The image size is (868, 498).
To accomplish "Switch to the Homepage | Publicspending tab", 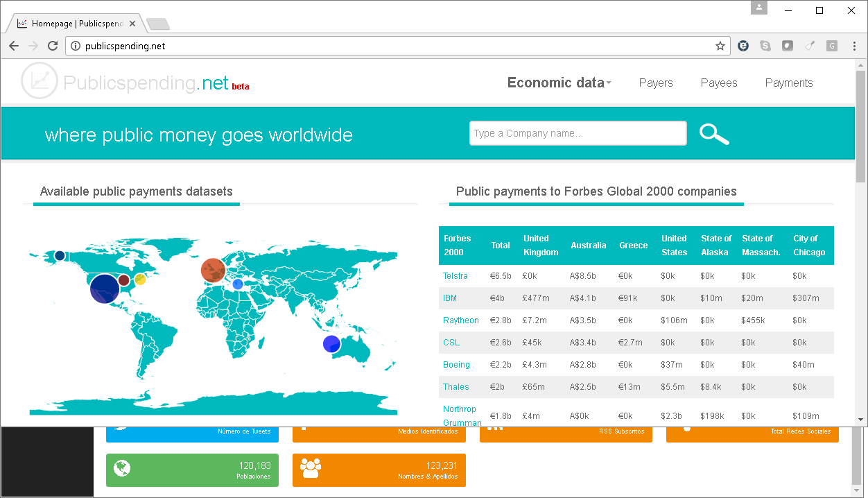I will [76, 24].
